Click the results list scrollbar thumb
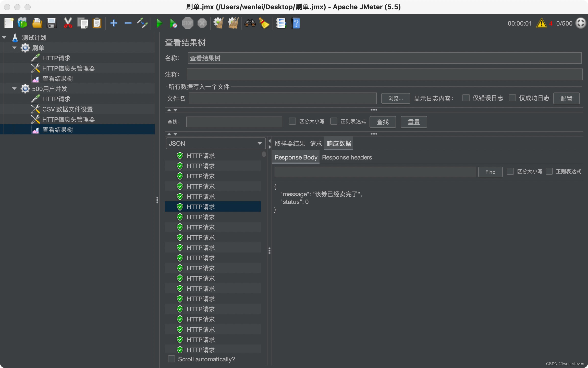 click(264, 154)
